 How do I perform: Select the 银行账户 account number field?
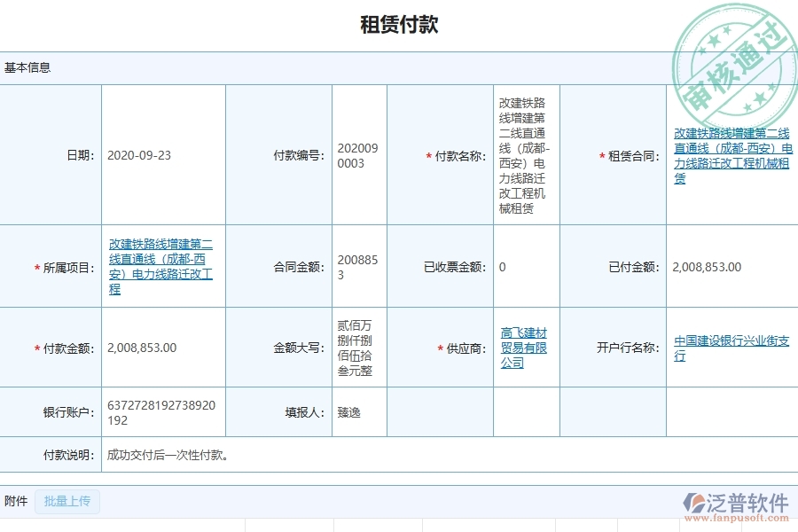160,411
